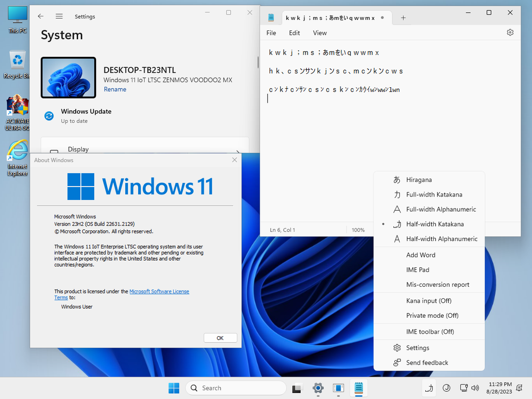Select Hiragana input mode
The width and height of the screenshot is (532, 399).
click(x=429, y=180)
